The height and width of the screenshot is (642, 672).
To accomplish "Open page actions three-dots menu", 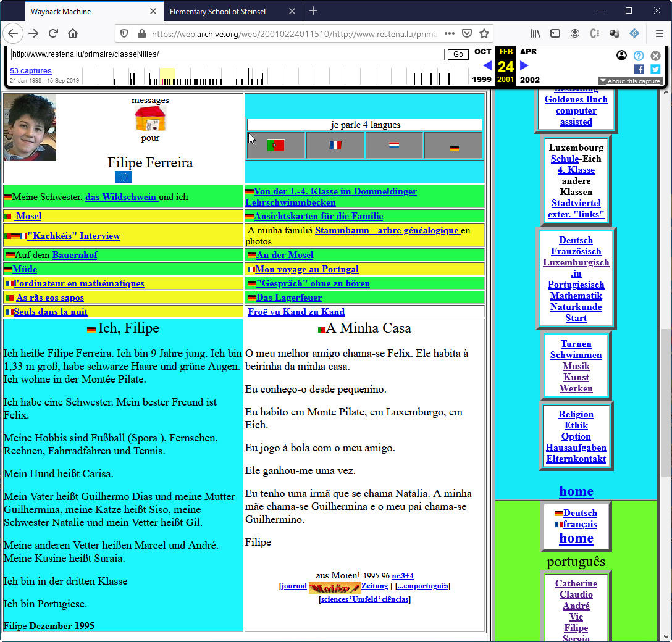I will 449,33.
